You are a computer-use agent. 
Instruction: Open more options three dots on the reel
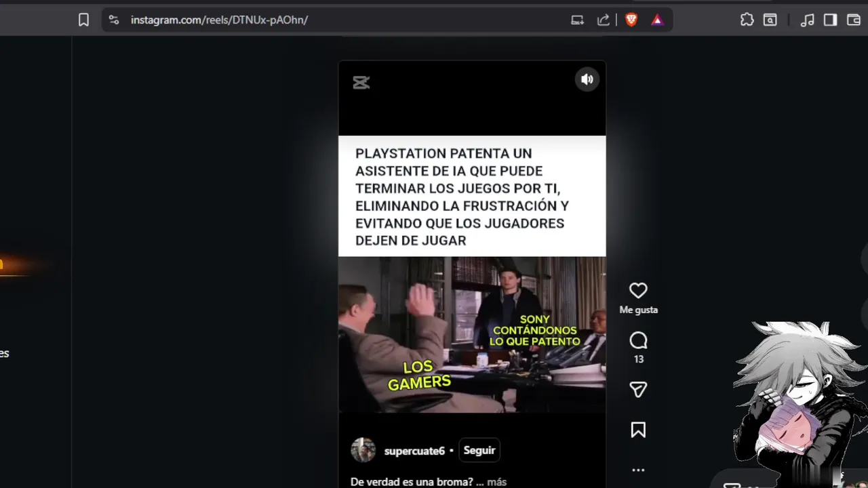[x=638, y=470]
